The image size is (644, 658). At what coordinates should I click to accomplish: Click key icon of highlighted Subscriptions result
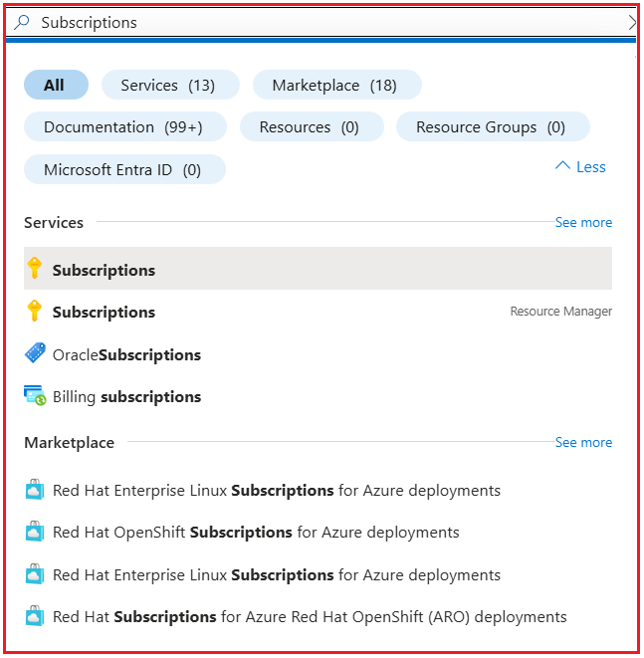pos(35,268)
